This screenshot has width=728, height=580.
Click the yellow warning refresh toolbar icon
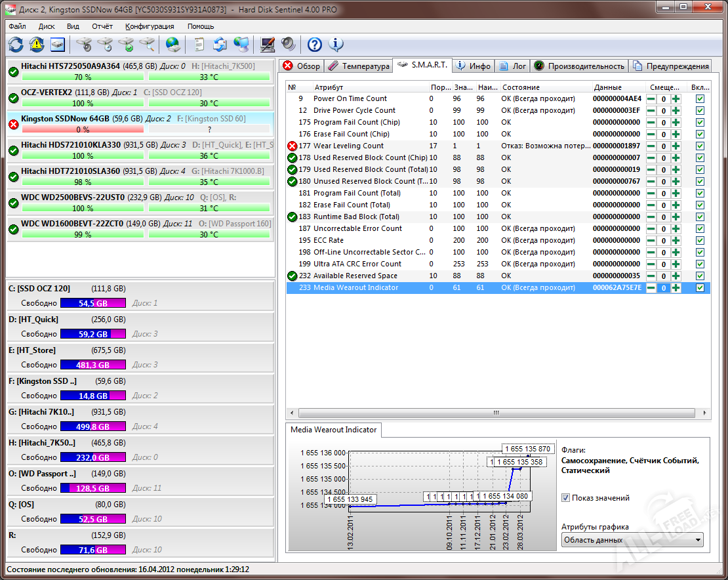pyautogui.click(x=37, y=45)
